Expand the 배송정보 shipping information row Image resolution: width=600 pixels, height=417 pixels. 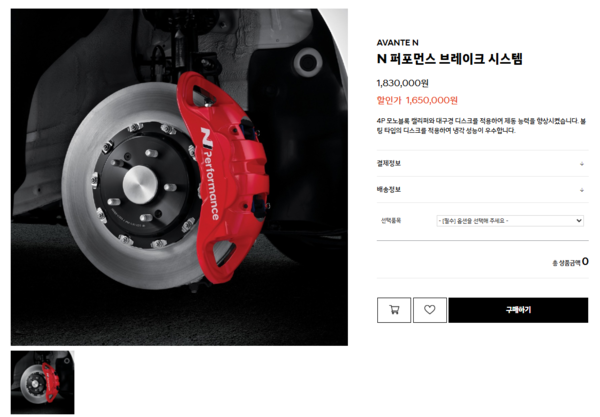(483, 190)
